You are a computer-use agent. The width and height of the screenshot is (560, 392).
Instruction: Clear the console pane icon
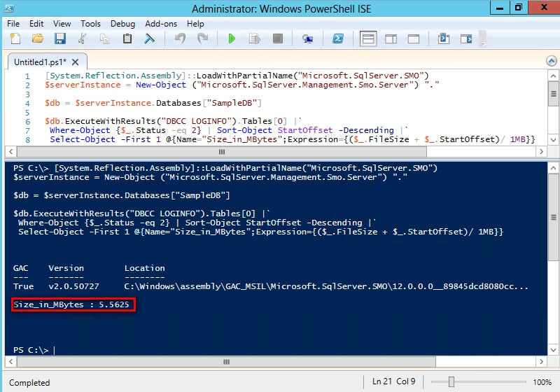pos(149,38)
